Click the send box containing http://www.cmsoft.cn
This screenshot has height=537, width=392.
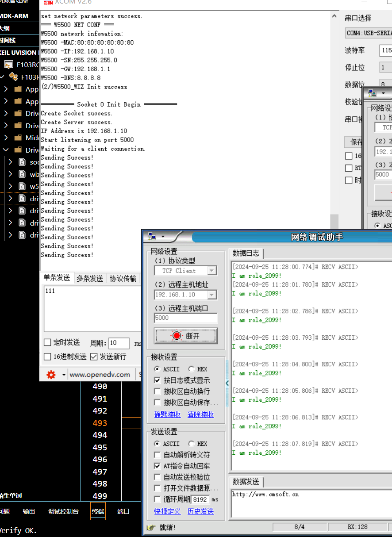(x=311, y=503)
